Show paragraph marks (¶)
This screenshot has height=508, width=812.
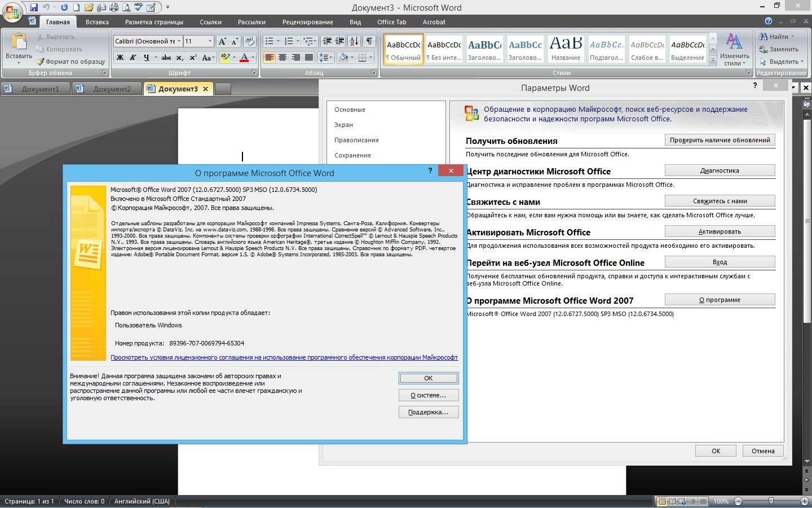point(369,41)
